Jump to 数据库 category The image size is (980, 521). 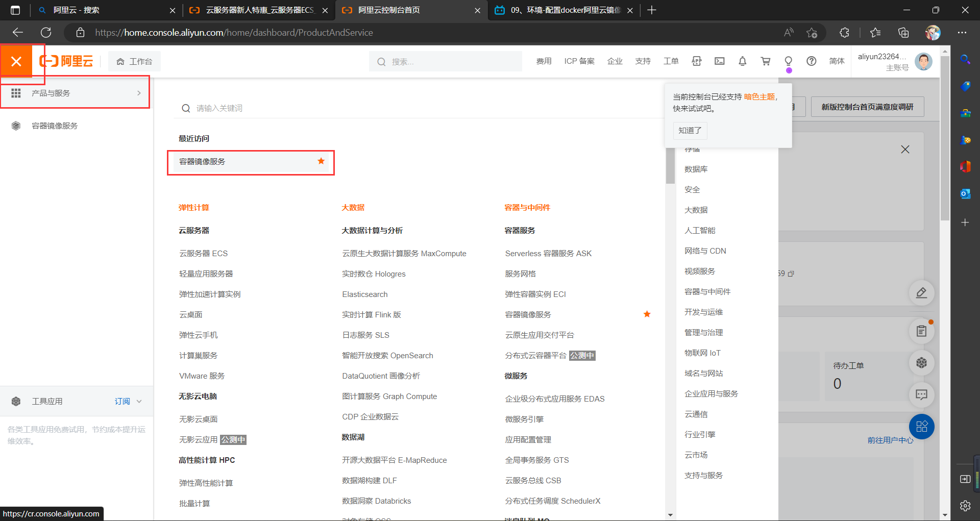click(x=696, y=169)
